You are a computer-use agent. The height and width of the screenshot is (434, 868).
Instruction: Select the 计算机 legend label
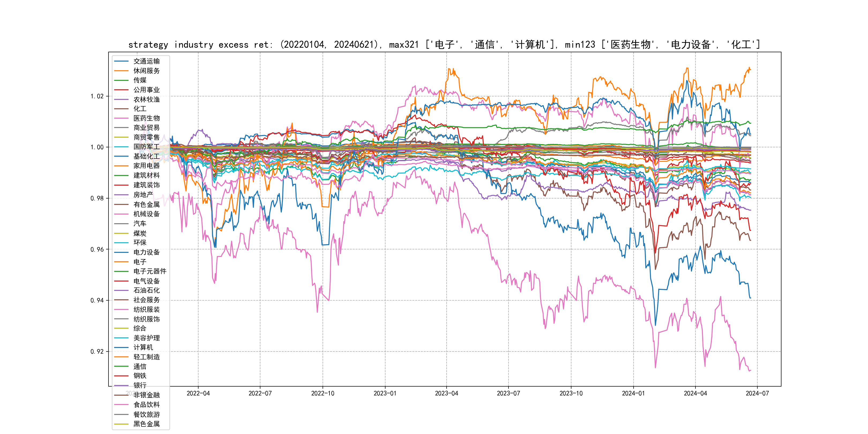tap(143, 347)
